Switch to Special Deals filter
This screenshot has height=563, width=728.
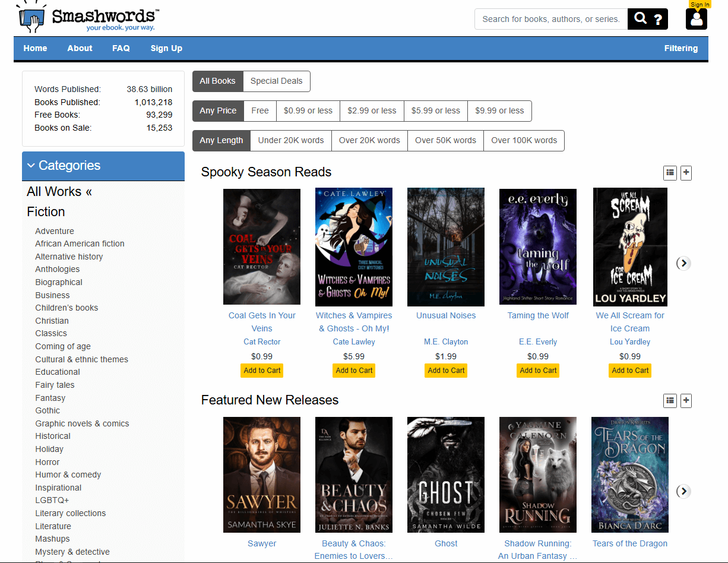[276, 81]
